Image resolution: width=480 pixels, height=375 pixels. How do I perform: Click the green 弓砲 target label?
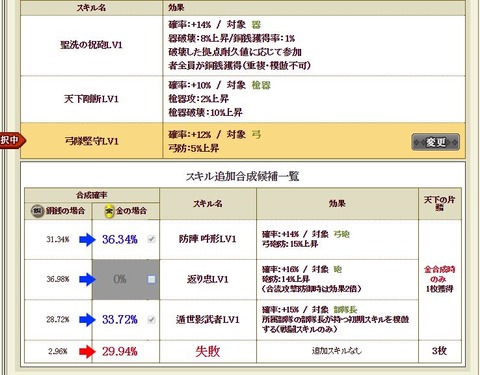coord(341,234)
